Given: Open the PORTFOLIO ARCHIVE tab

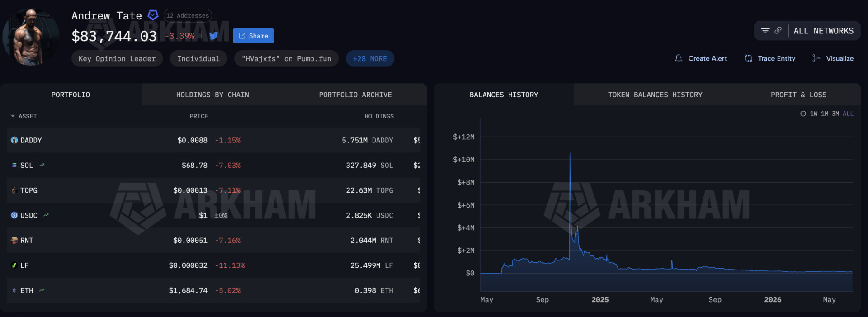Looking at the screenshot, I should point(355,95).
